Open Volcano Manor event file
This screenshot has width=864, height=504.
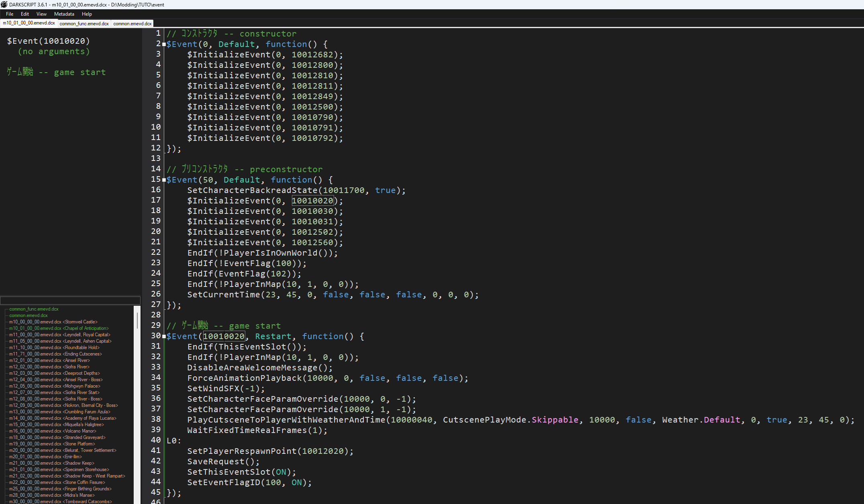coord(53,431)
